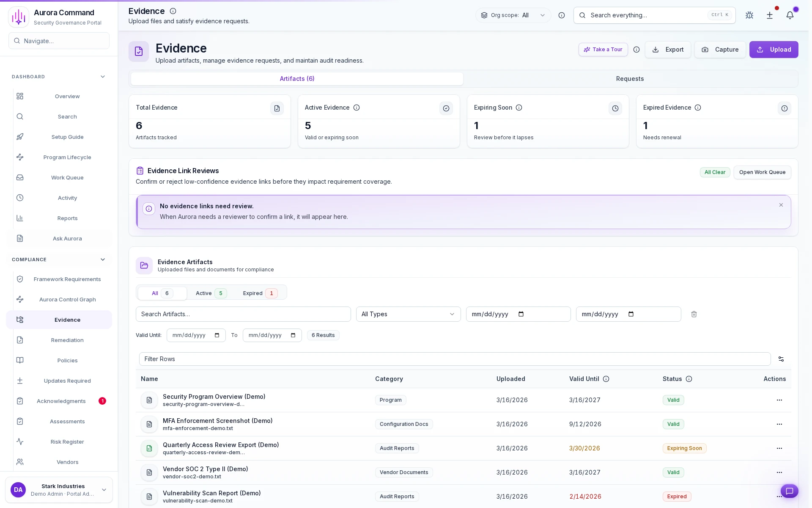Image resolution: width=812 pixels, height=508 pixels.
Task: Click the plus icon near notifications
Action: coord(770,15)
